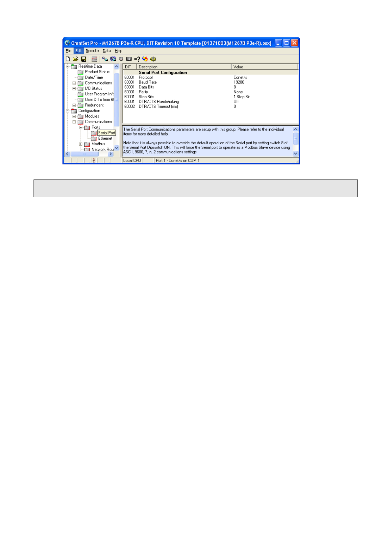Click the Local CPU status bar entry

coord(132,161)
